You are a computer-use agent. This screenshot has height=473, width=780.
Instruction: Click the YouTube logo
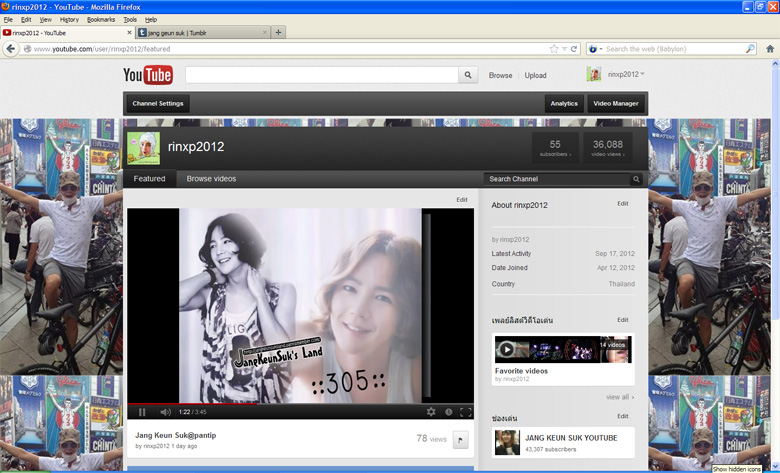click(148, 75)
